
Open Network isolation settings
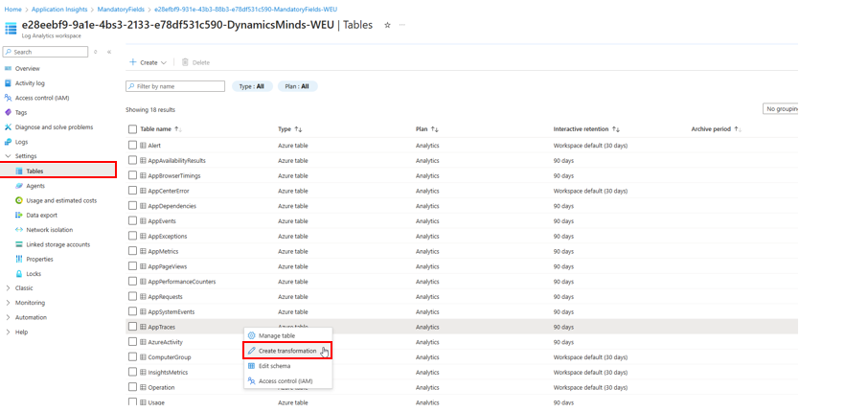pyautogui.click(x=49, y=230)
